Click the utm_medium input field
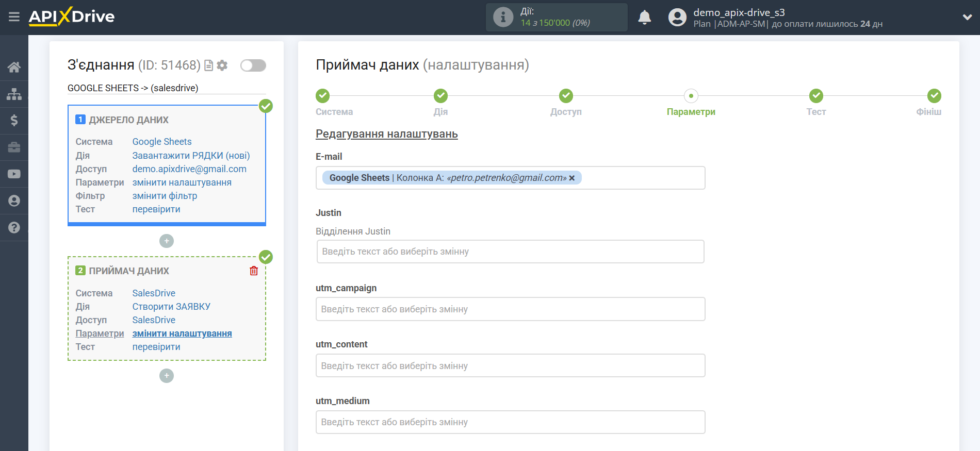980x451 pixels. 511,422
